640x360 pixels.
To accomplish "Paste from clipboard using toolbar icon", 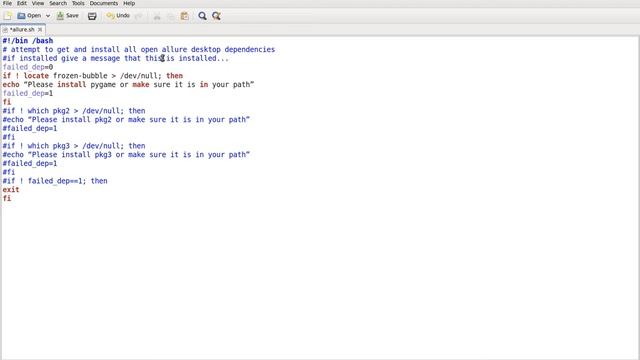I will pyautogui.click(x=184, y=16).
